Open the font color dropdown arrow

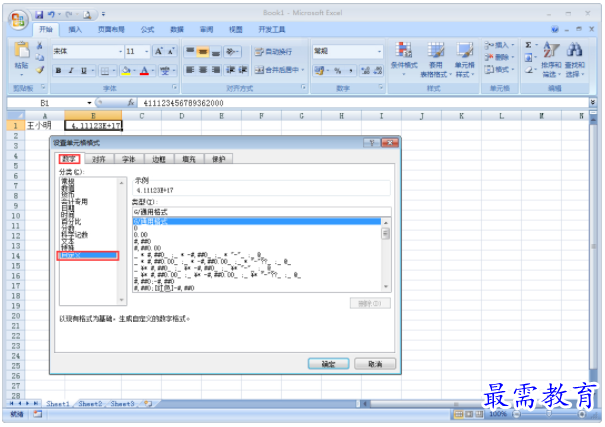pyautogui.click(x=153, y=71)
